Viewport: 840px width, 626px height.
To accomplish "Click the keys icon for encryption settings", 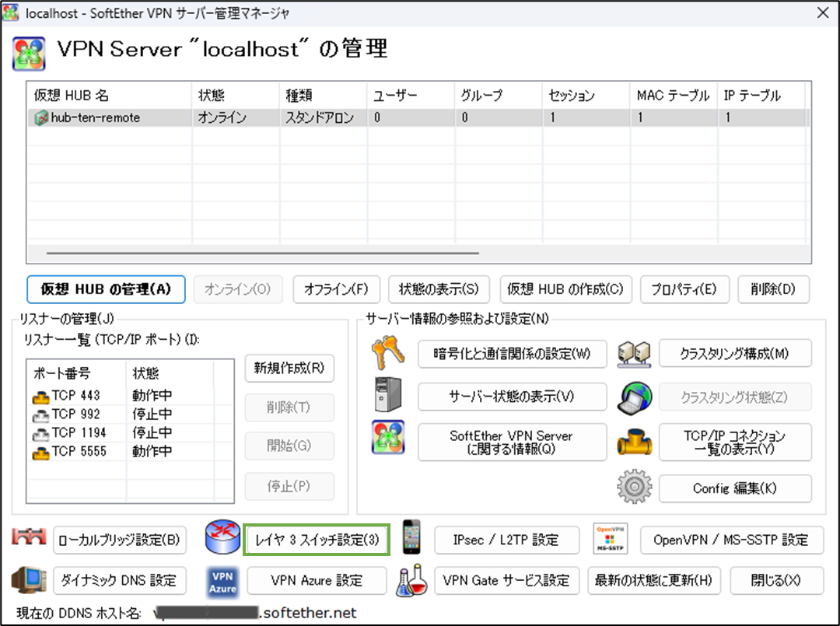I will click(388, 353).
